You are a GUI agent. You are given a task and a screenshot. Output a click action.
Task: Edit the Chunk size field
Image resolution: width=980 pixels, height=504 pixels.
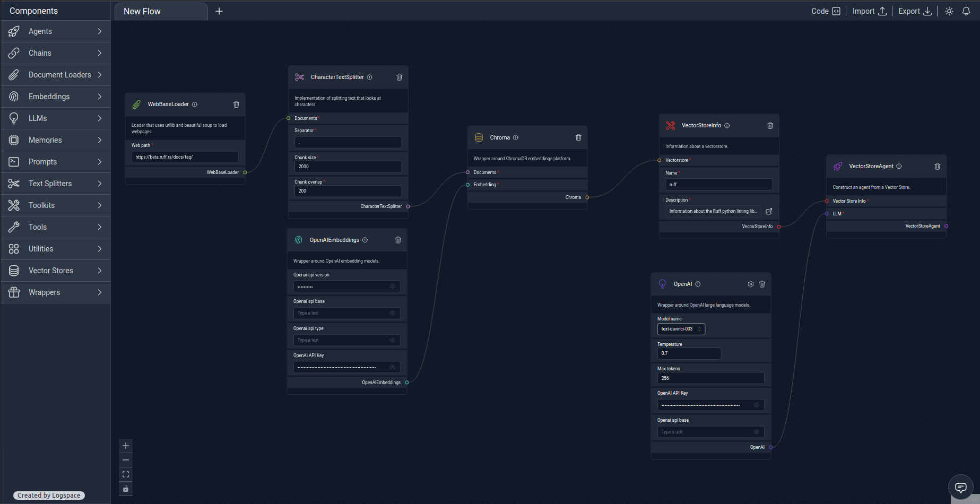pos(348,167)
